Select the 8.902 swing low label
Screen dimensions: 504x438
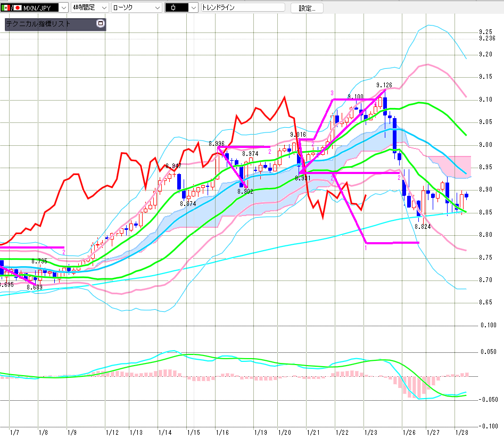(245, 191)
